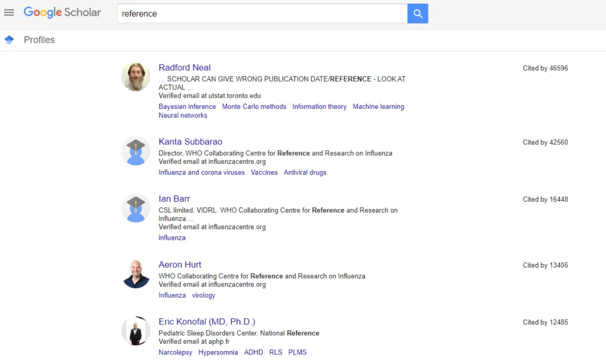Image resolution: width=606 pixels, height=364 pixels.
Task: Open Eric Konofal's profile photo
Action: coord(136,331)
